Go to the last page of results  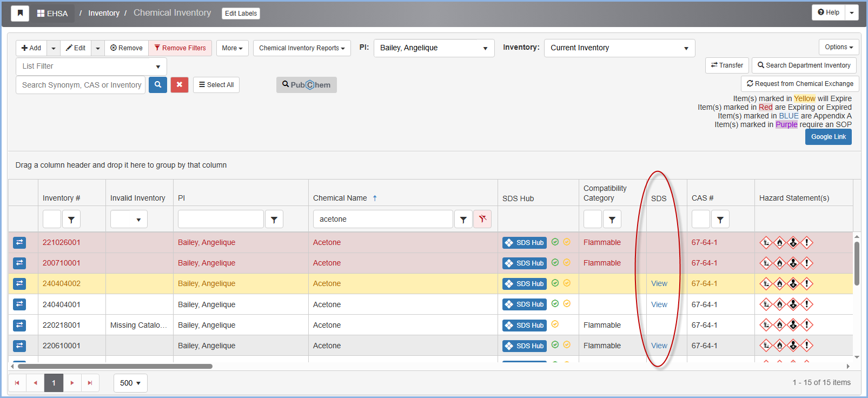pos(90,383)
